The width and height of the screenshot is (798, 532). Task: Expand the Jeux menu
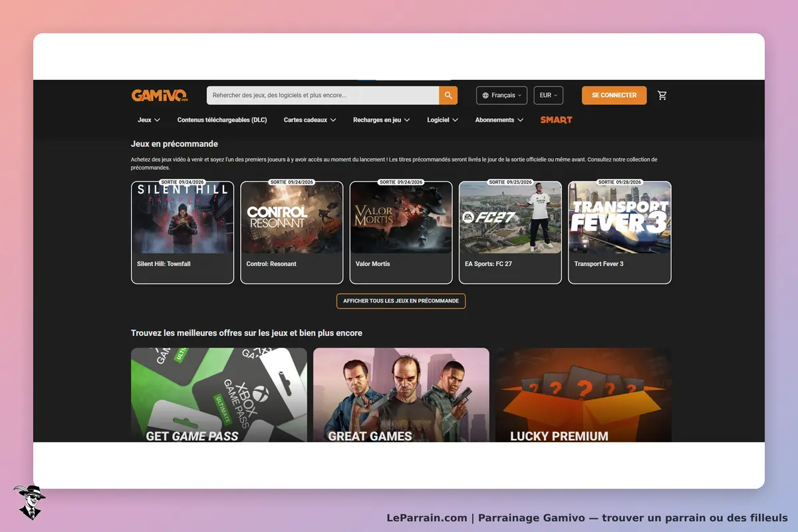[149, 120]
